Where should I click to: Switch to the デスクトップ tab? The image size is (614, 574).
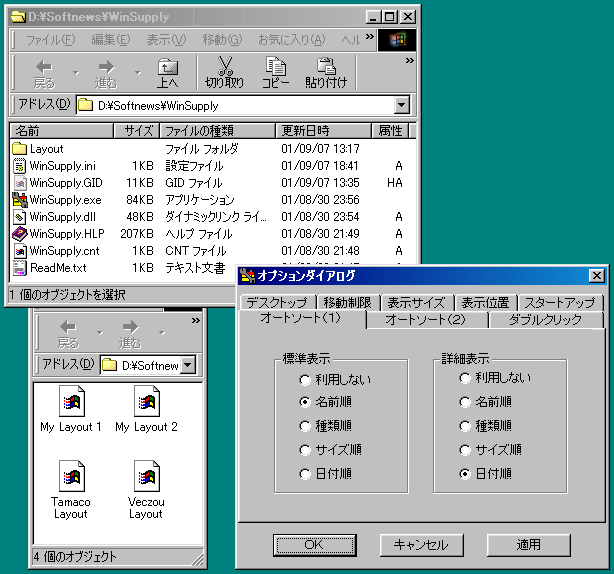[x=277, y=302]
